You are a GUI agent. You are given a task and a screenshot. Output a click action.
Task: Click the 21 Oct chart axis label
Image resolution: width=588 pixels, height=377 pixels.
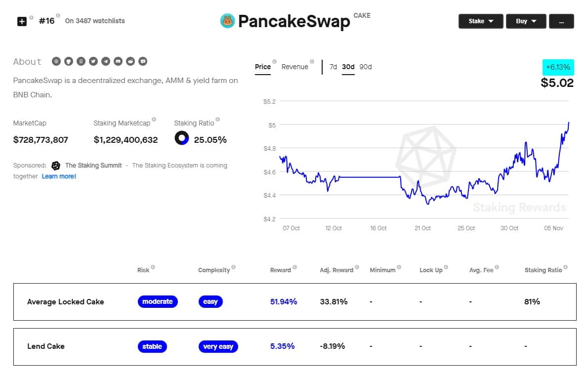(422, 228)
